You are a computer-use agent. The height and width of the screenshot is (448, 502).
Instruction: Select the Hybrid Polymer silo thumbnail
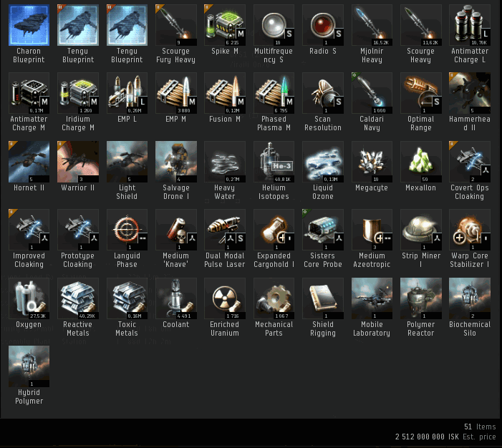(29, 366)
